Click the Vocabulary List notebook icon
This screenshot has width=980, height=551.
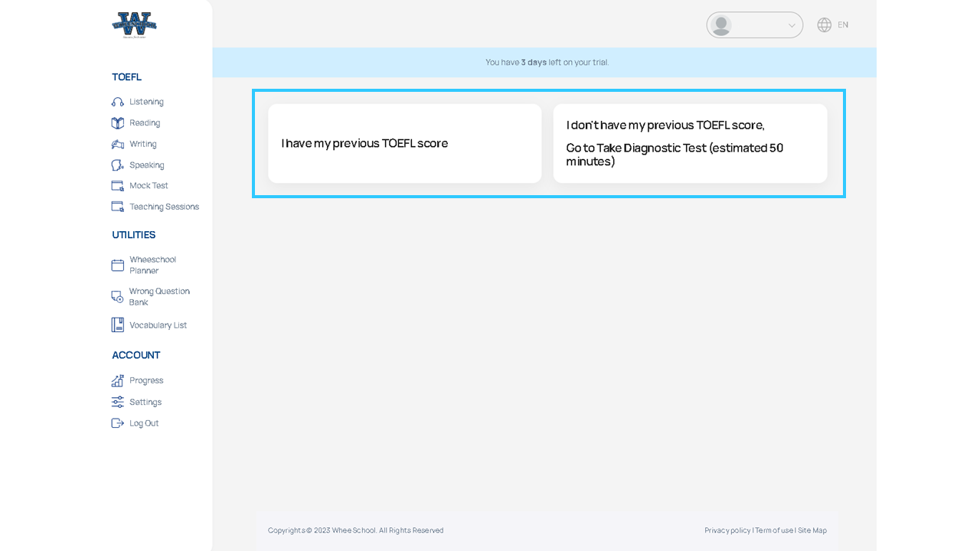point(117,325)
